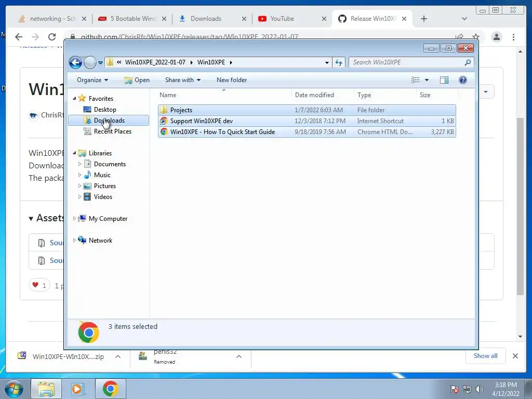
Task: Click the refresh button beside the address bar
Action: click(339, 62)
